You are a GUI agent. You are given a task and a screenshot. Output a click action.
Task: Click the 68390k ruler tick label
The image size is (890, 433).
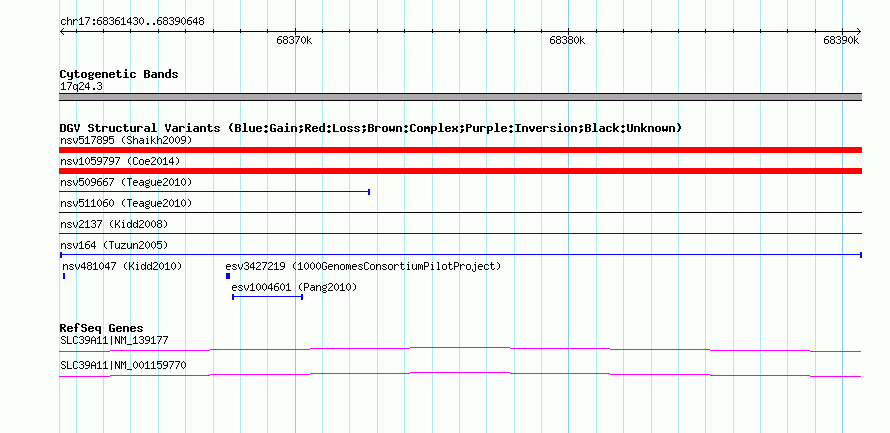tap(841, 40)
